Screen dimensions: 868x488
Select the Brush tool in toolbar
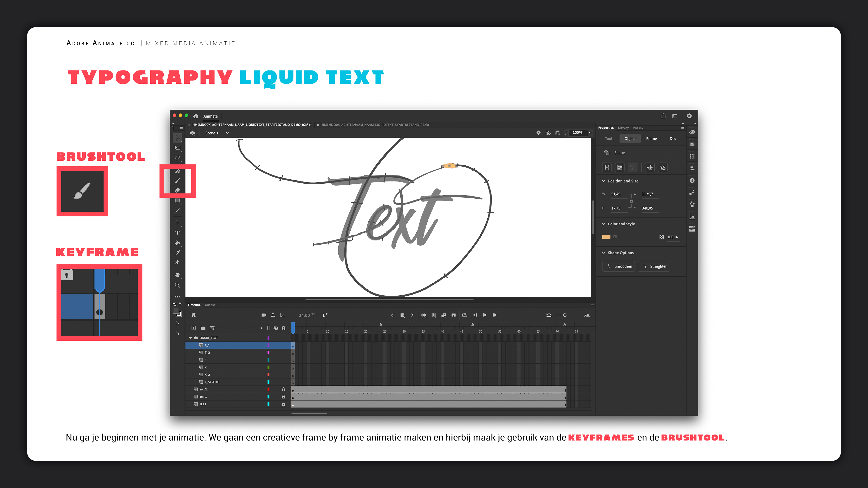178,180
